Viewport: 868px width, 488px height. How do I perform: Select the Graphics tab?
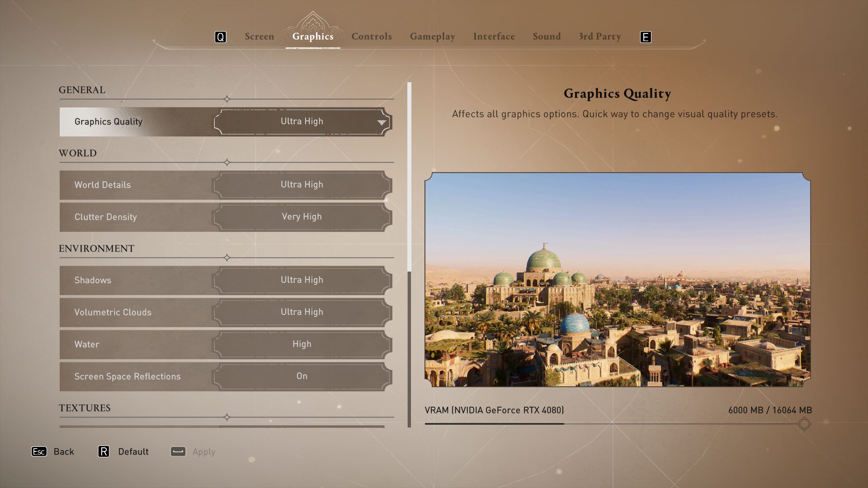(313, 37)
